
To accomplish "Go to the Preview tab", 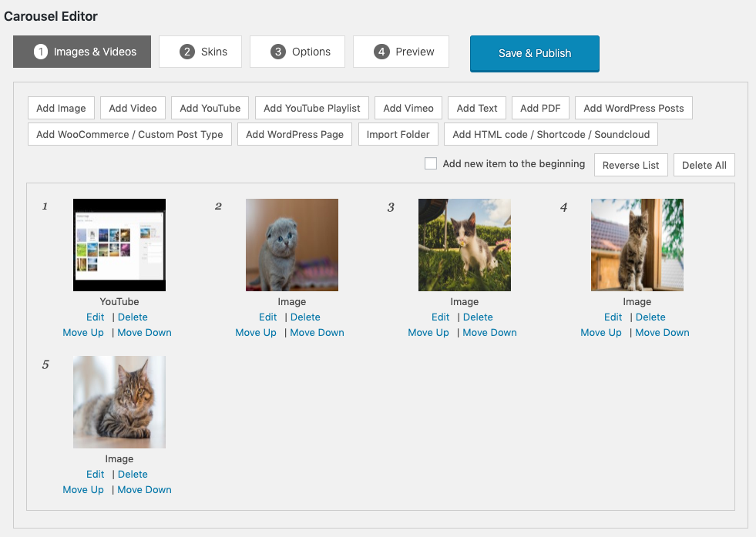I will coord(401,52).
